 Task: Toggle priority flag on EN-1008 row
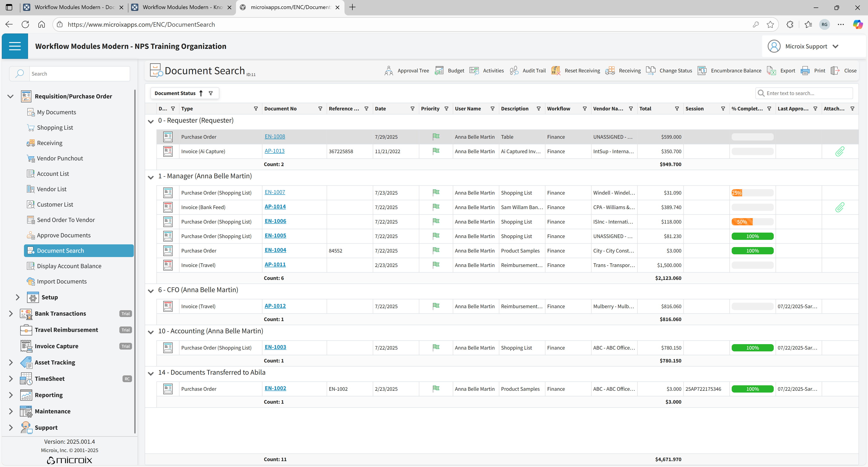click(436, 137)
